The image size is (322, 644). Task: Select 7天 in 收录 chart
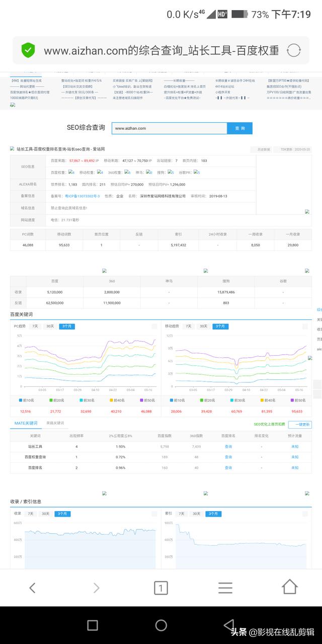tap(31, 514)
